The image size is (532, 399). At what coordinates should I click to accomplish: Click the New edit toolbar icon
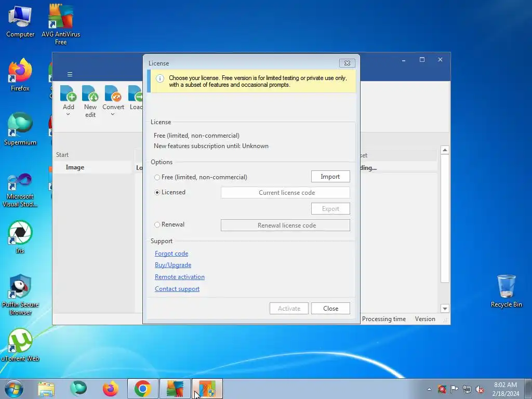coord(90,94)
